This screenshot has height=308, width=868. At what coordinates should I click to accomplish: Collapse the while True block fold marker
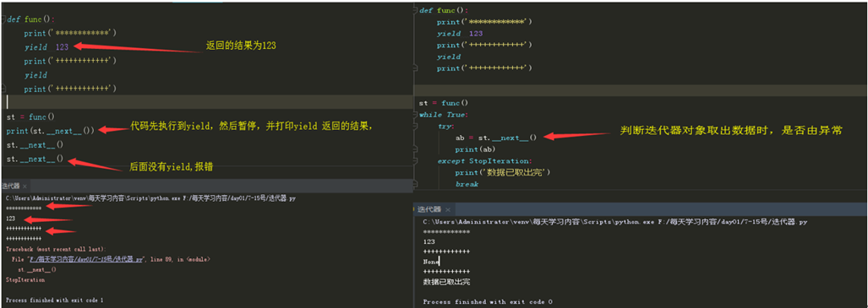416,115
